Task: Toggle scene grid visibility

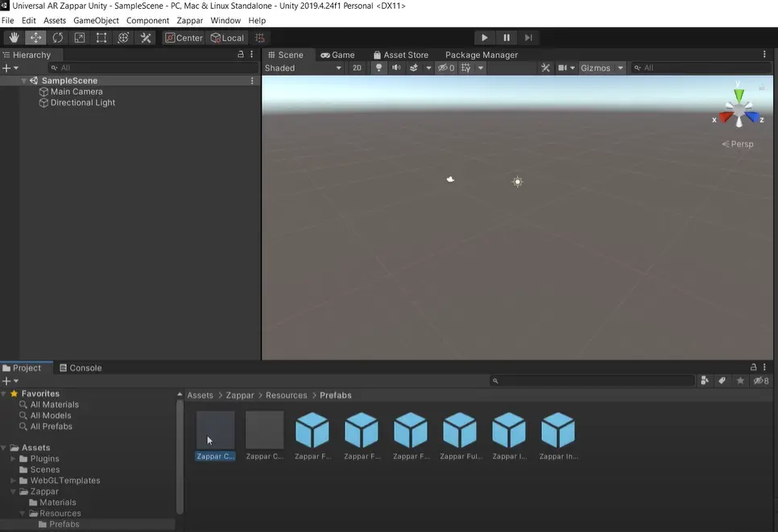Action: click(x=466, y=68)
